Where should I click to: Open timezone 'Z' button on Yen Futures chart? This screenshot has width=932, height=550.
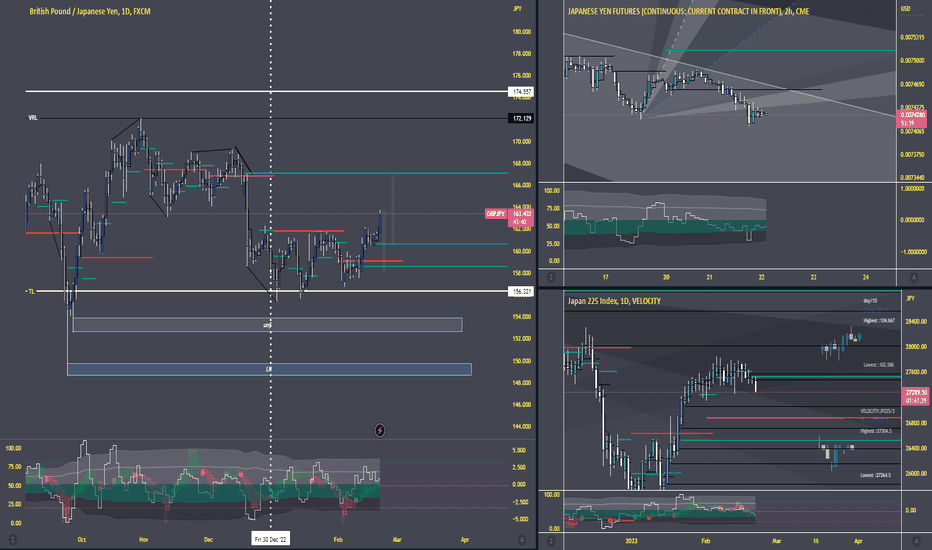(x=551, y=277)
